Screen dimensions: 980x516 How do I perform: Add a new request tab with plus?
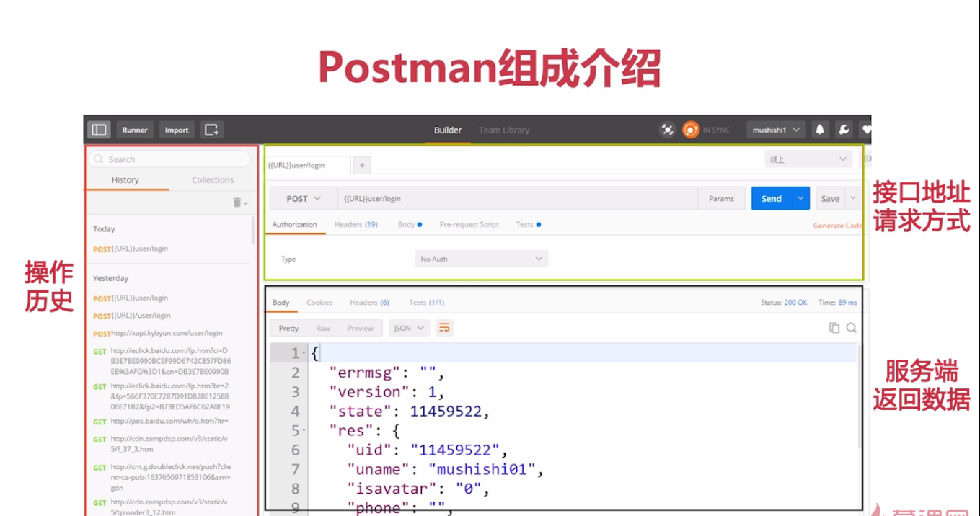[x=362, y=165]
